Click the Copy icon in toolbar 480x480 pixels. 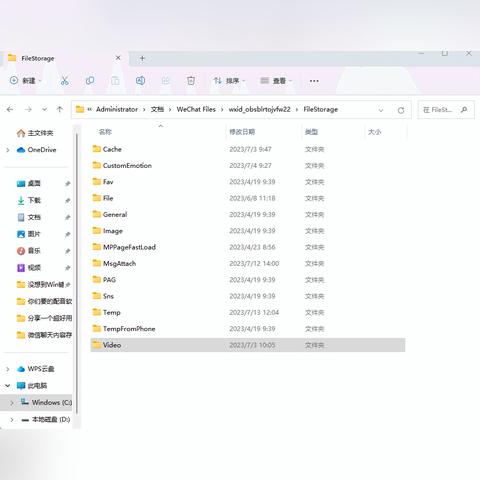click(90, 81)
